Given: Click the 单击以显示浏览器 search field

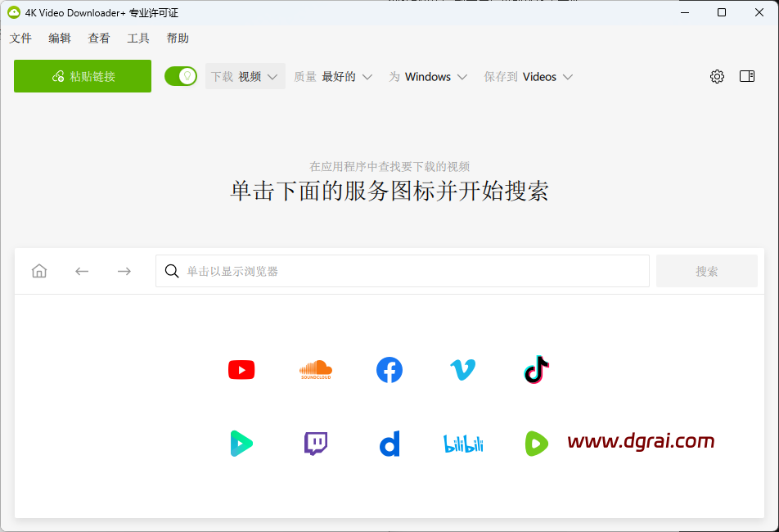Looking at the screenshot, I should coord(403,271).
